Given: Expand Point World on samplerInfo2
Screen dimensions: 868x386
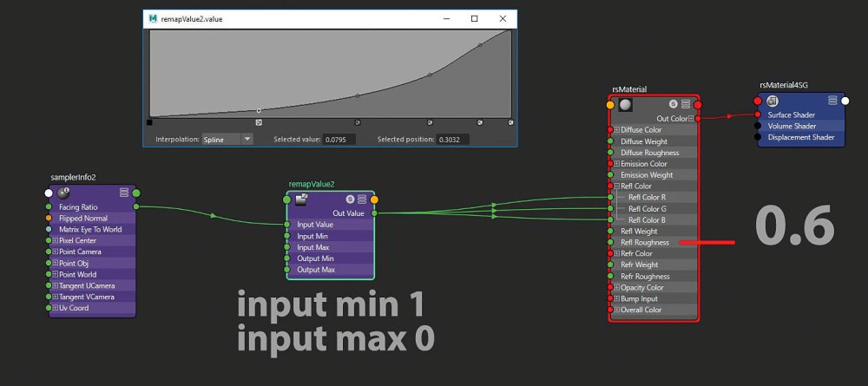Looking at the screenshot, I should [x=56, y=274].
